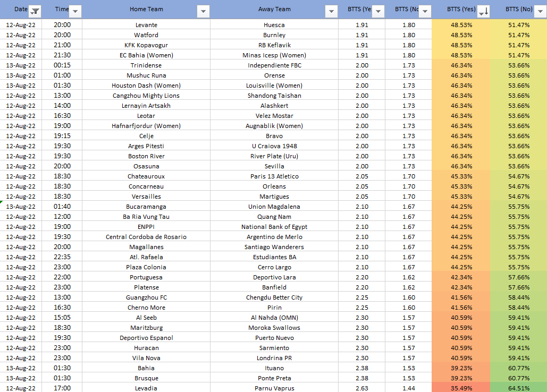Select the Concarneau cell

tap(146, 186)
